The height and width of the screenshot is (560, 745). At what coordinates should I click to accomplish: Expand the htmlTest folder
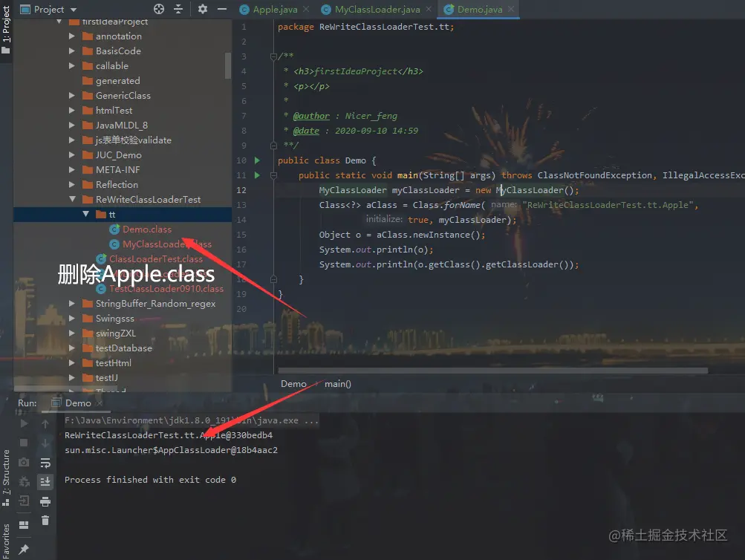[x=72, y=110]
